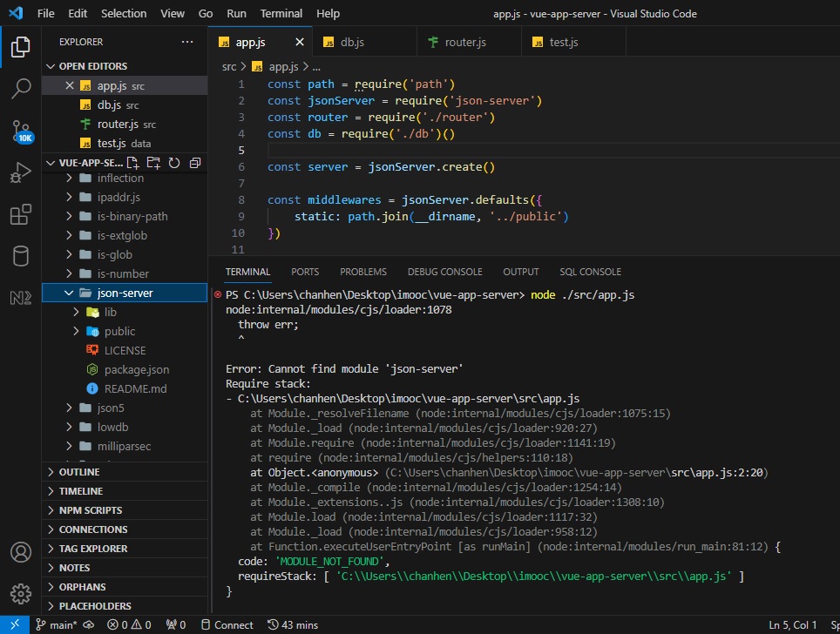Click the New File icon in explorer
840x634 pixels.
133,163
